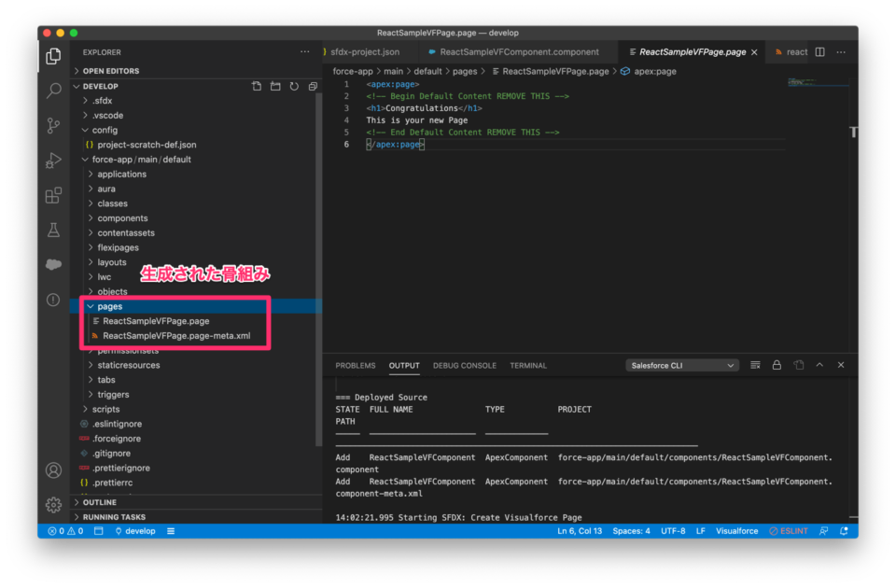
Task: Open the Salesforce CLI output channel dropdown
Action: [681, 365]
